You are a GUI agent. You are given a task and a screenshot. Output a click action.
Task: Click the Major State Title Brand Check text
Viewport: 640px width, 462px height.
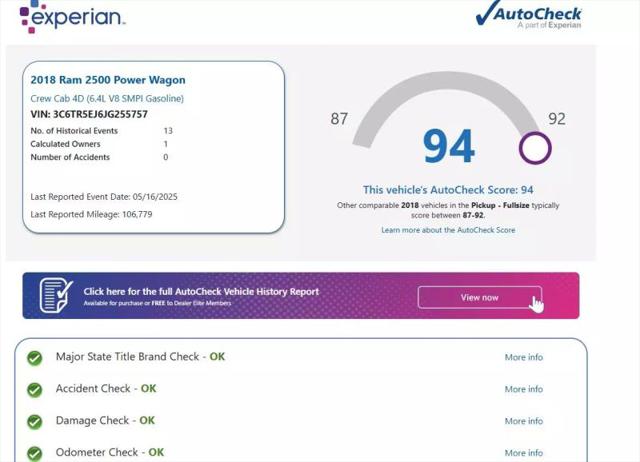140,357
